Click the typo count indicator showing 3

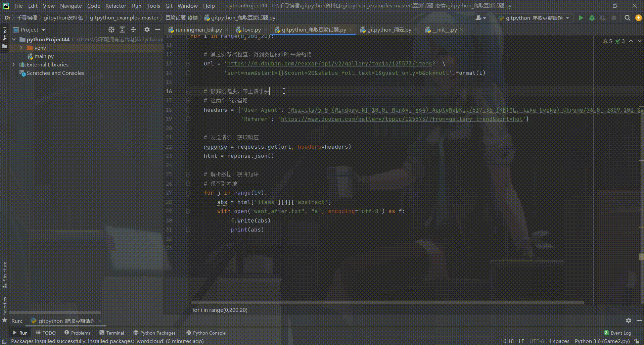pos(620,41)
